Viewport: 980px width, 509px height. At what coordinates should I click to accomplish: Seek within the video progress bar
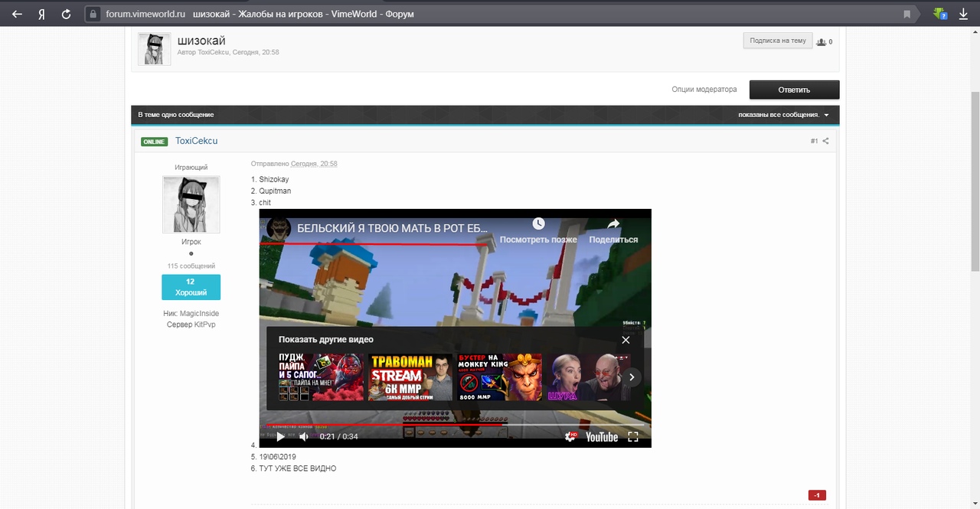455,425
